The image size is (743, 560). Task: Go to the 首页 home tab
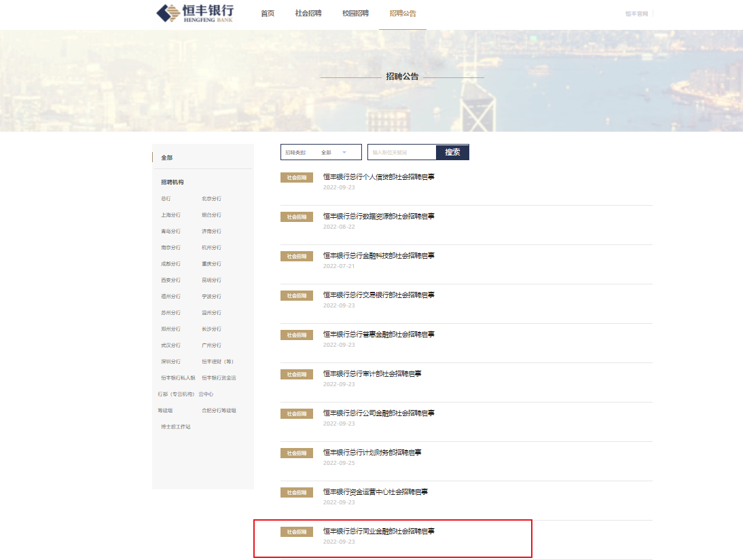(x=268, y=14)
